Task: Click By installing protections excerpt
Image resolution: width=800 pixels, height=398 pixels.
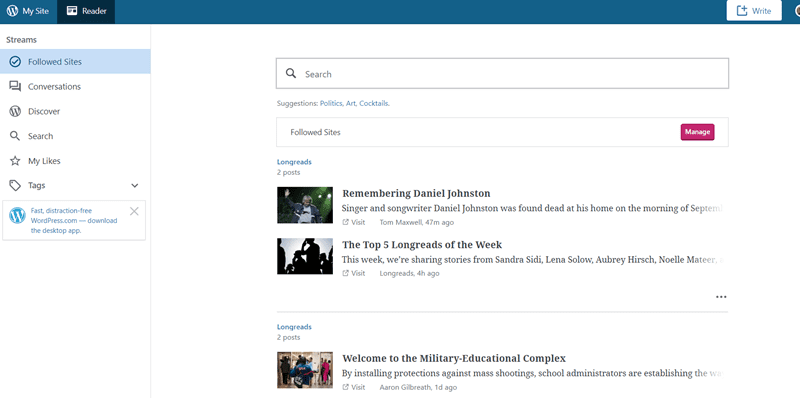Action: click(x=533, y=373)
